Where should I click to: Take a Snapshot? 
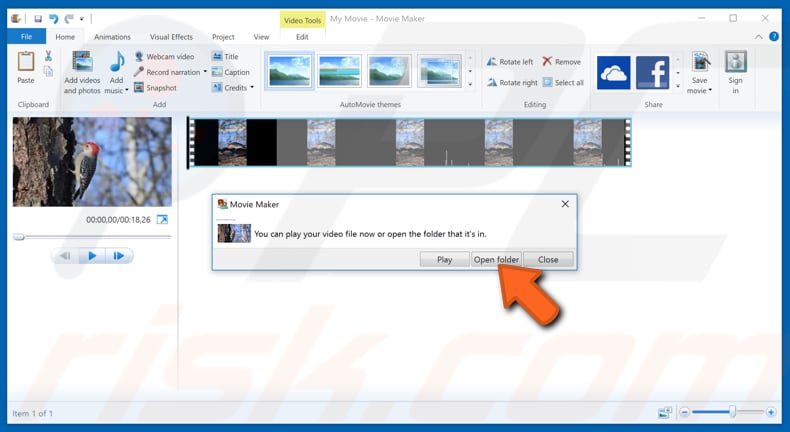(155, 88)
